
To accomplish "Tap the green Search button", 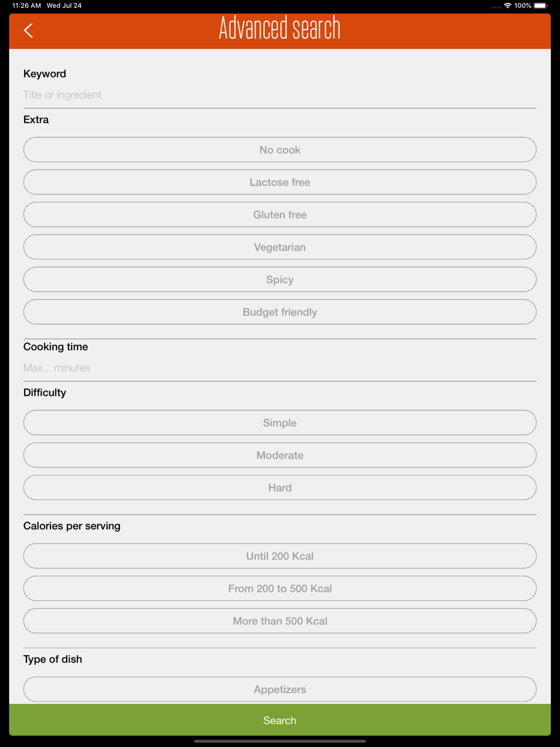I will pyautogui.click(x=280, y=720).
